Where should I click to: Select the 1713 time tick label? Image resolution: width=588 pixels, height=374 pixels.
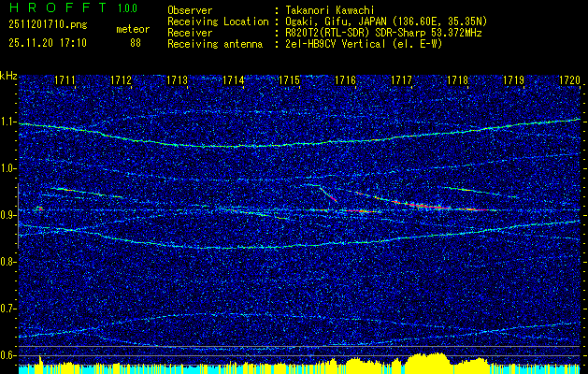coord(178,81)
